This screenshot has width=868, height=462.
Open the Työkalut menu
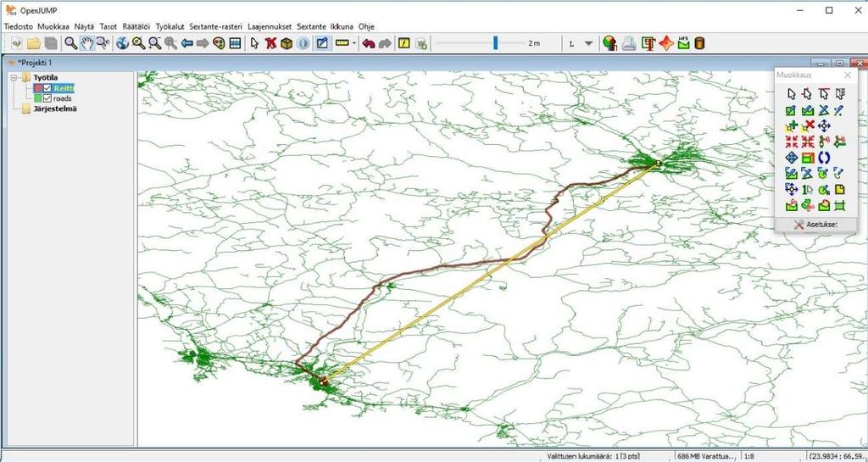click(x=170, y=26)
